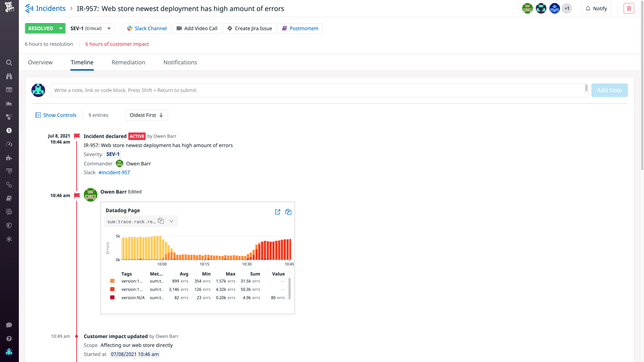This screenshot has width=644, height=362.
Task: Click the search magnifier at top of sidebar
Action: click(x=9, y=63)
